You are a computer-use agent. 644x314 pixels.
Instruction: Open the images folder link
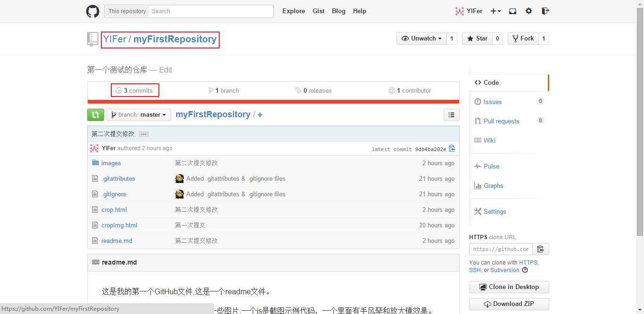tap(111, 163)
